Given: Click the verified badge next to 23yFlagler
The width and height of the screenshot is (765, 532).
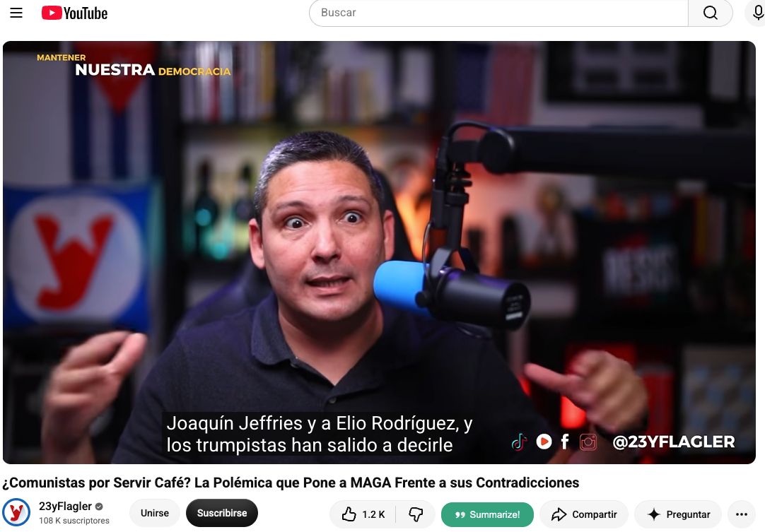Looking at the screenshot, I should click(99, 506).
